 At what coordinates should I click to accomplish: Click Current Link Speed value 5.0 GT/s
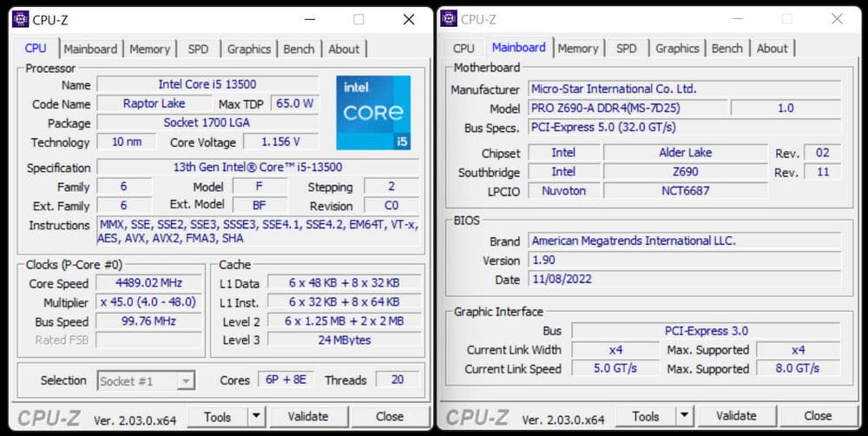[x=615, y=368]
